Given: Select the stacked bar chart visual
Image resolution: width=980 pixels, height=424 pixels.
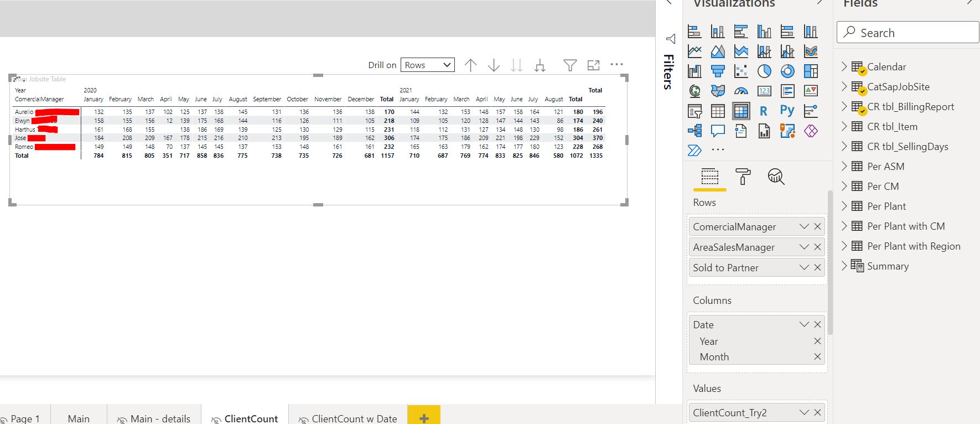Looking at the screenshot, I should (694, 32).
